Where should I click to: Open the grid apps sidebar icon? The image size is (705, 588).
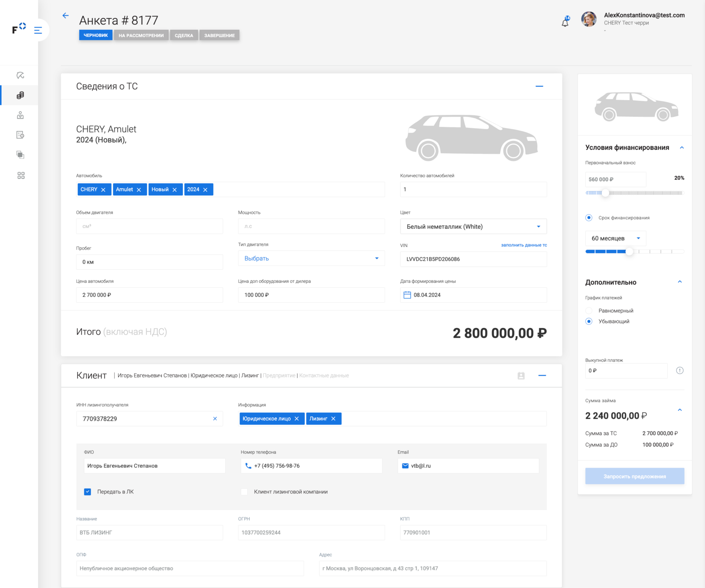point(21,175)
